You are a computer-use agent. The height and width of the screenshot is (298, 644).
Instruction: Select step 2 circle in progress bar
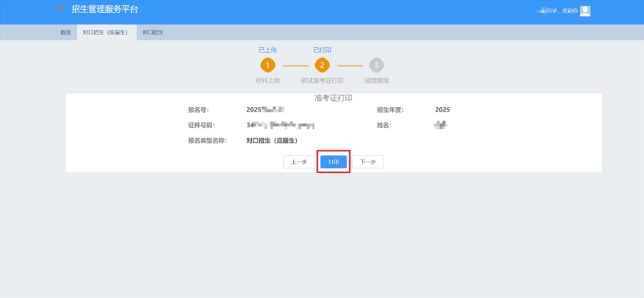pos(322,65)
